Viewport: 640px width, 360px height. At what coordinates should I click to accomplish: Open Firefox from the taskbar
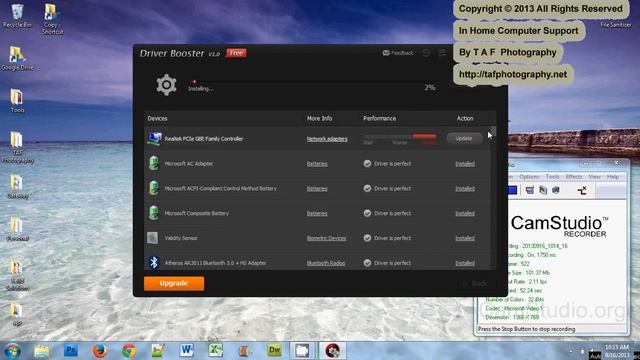coord(100,351)
